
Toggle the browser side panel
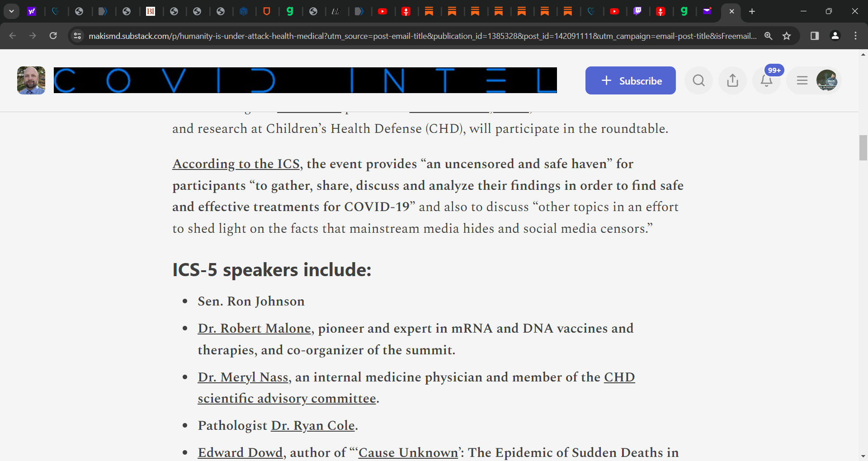(x=815, y=36)
